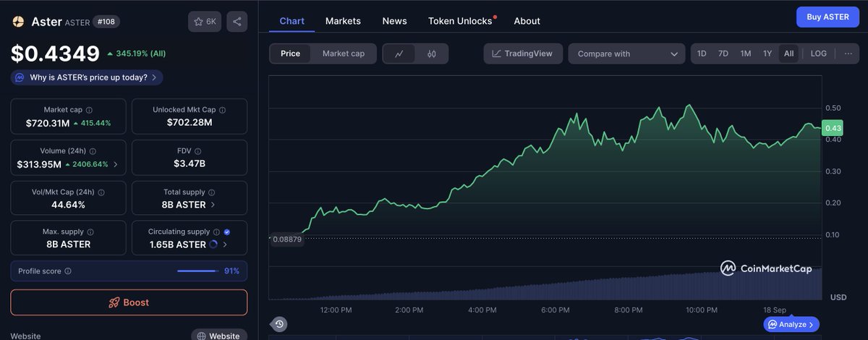
Task: Click the 91% profile score value
Action: [231, 271]
